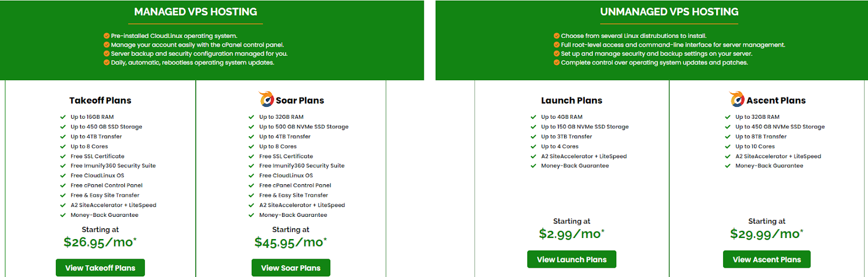The height and width of the screenshot is (277, 868).
Task: Click the orange check beside cPanel control panel line
Action: click(x=106, y=45)
